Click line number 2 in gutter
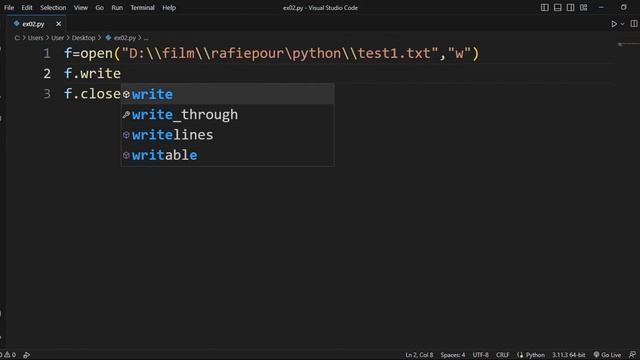The height and width of the screenshot is (360, 640). pyautogui.click(x=47, y=73)
